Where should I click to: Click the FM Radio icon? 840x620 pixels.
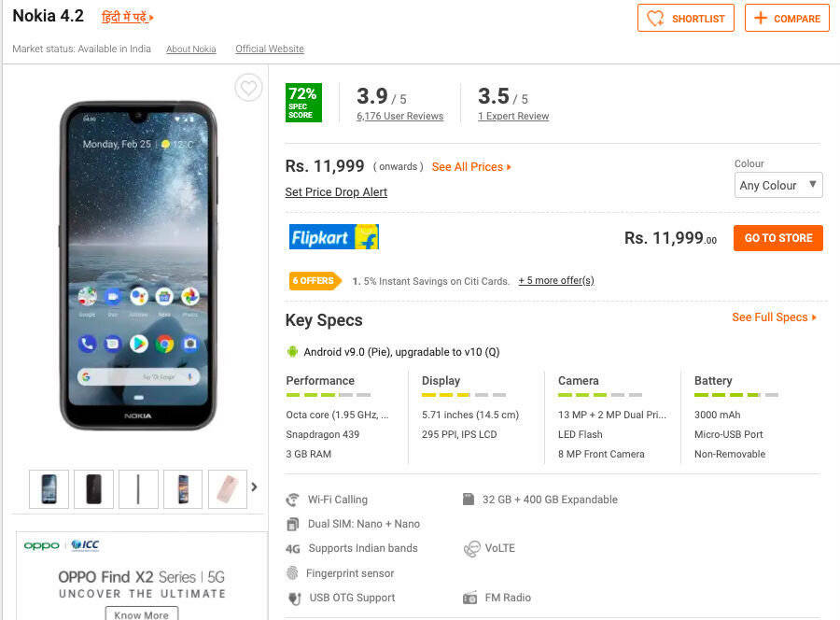click(x=469, y=598)
